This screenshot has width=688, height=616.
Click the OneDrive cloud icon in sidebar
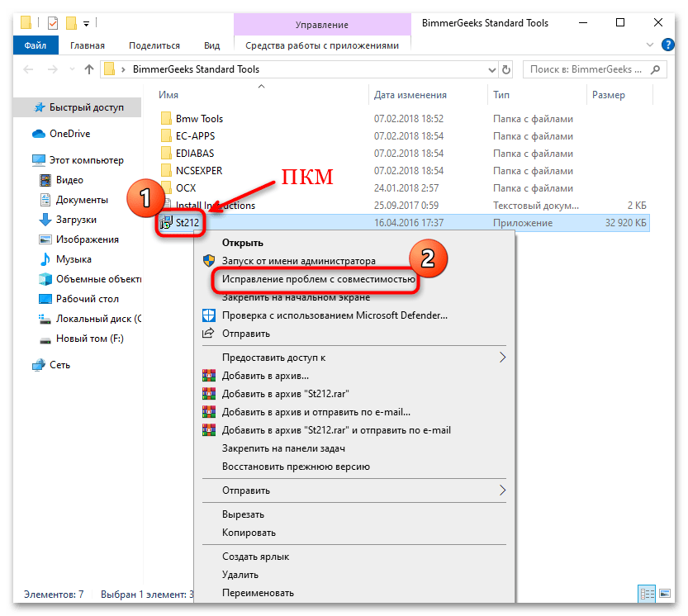point(39,134)
